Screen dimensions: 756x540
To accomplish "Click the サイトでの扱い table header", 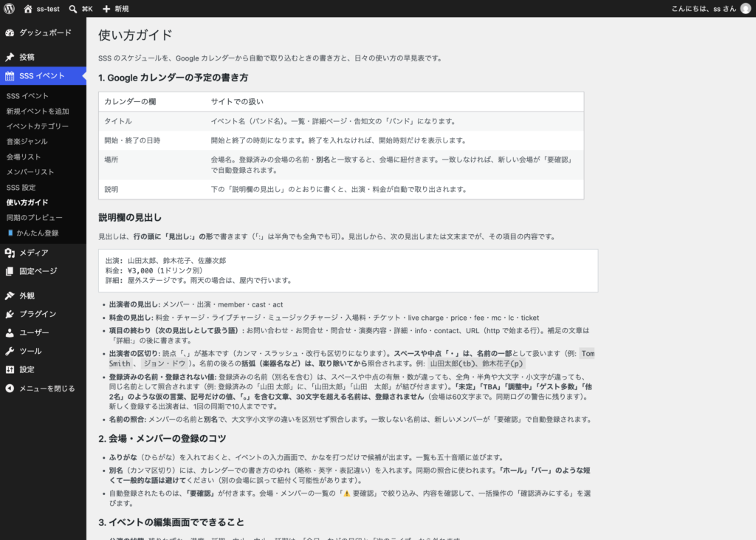I will pos(237,102).
